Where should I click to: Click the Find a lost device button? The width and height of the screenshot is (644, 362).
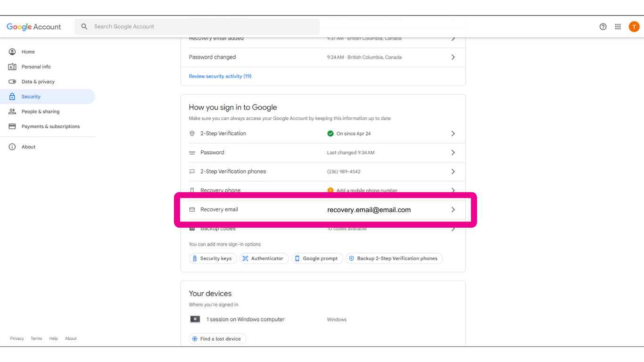[x=217, y=339]
